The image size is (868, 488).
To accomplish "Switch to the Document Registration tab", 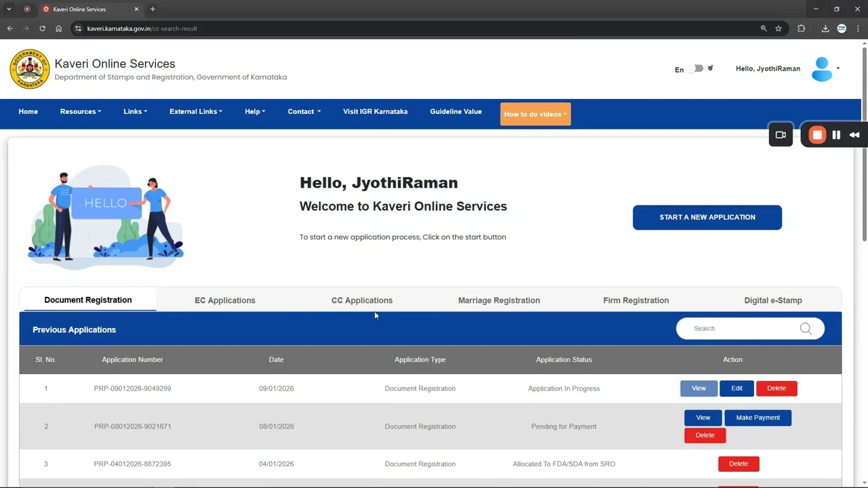I will point(88,300).
